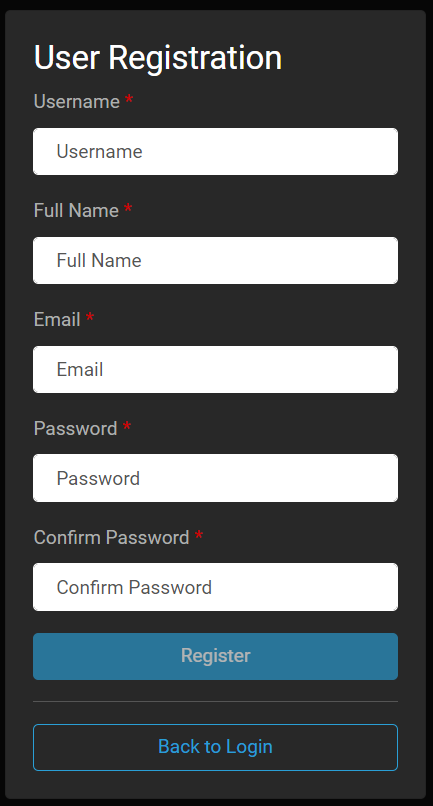Select the Email input field
The height and width of the screenshot is (806, 433).
coord(215,370)
